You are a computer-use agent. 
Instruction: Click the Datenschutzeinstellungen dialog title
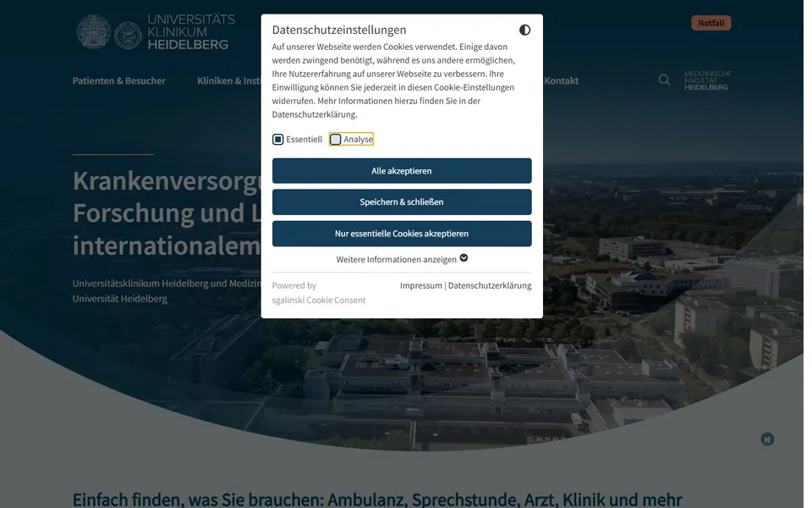tap(339, 30)
